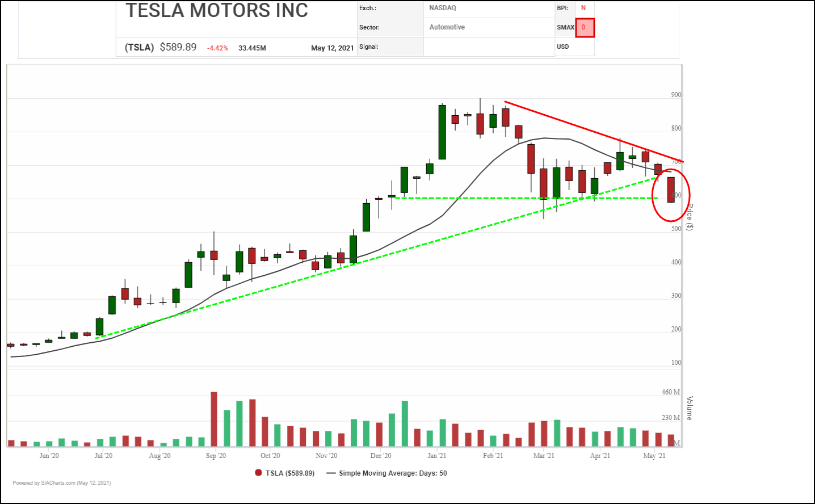Click the red-circled latest candlestick

(x=671, y=190)
